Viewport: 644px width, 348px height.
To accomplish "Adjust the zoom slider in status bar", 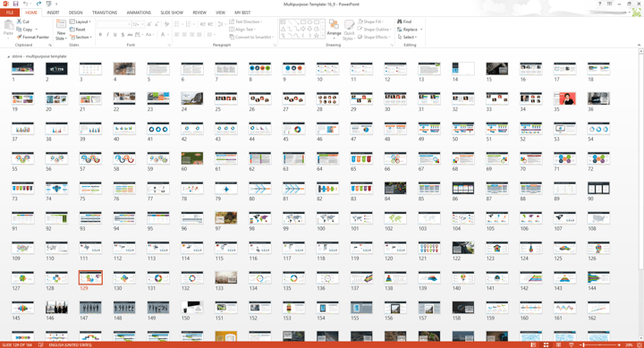I will tap(600, 344).
